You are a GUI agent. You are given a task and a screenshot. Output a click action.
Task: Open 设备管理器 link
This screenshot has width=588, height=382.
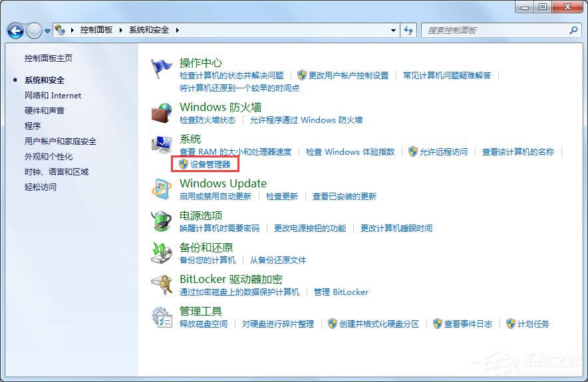pos(210,164)
